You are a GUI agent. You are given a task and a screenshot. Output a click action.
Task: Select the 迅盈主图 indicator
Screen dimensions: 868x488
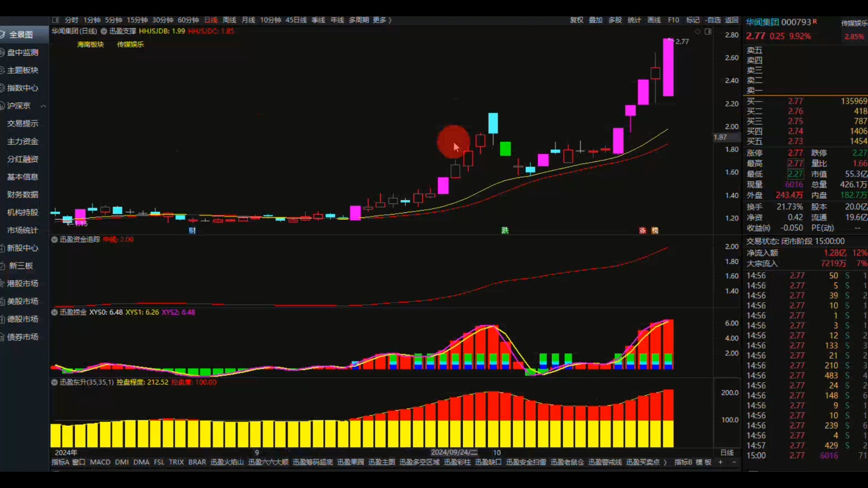(382, 462)
